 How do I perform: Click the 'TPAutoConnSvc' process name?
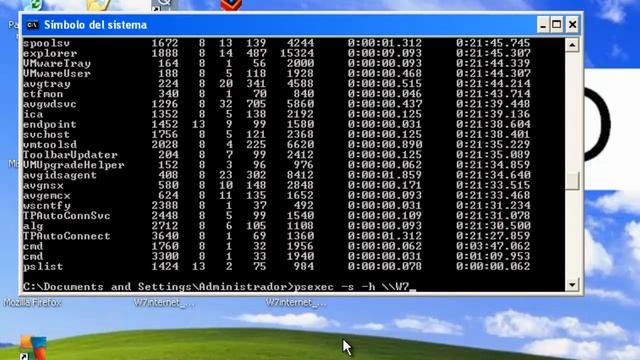tap(67, 216)
